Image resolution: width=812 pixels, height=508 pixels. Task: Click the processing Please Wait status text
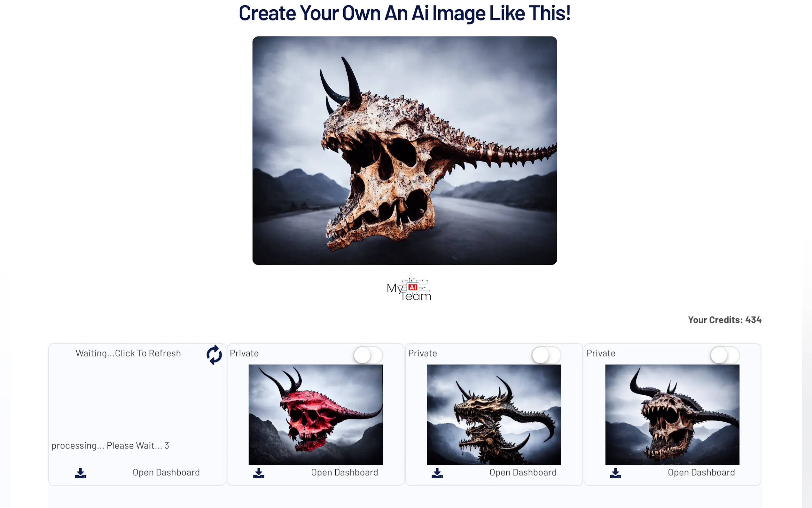tap(110, 446)
